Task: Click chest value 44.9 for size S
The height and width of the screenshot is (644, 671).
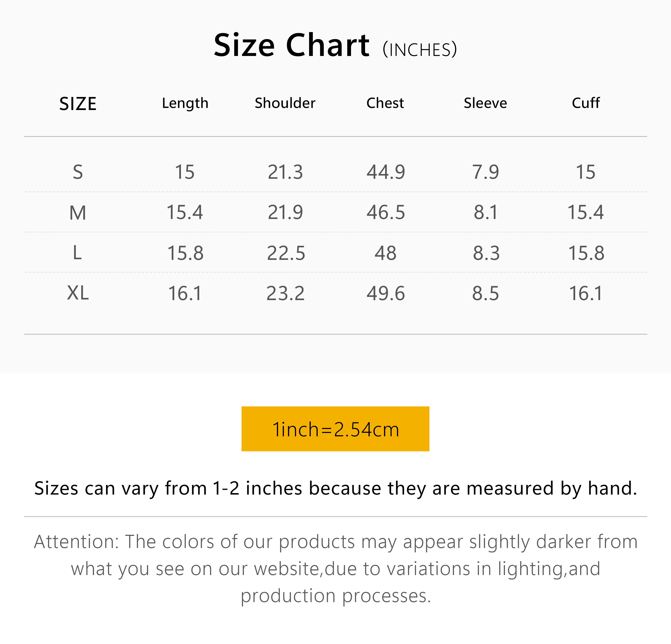Action: click(x=385, y=172)
